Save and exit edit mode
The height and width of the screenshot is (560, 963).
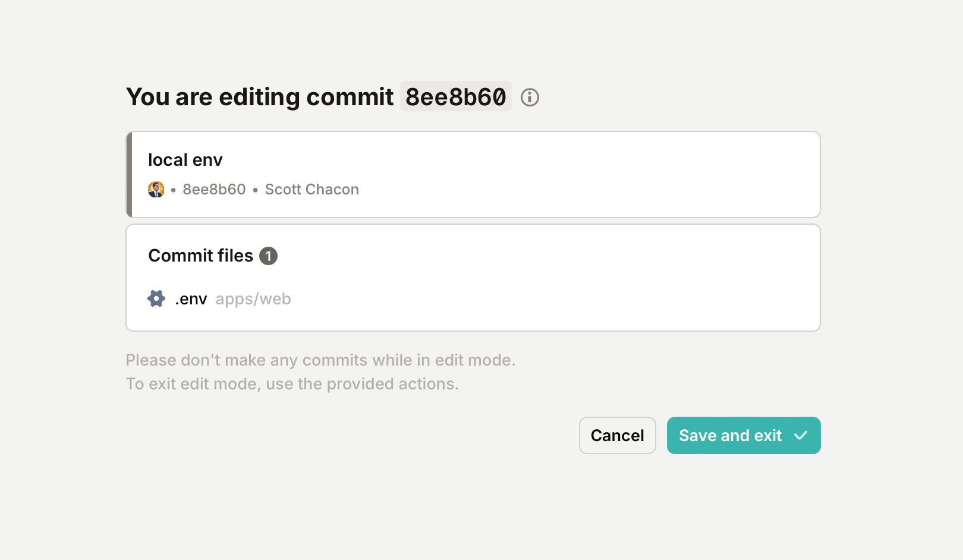click(744, 435)
